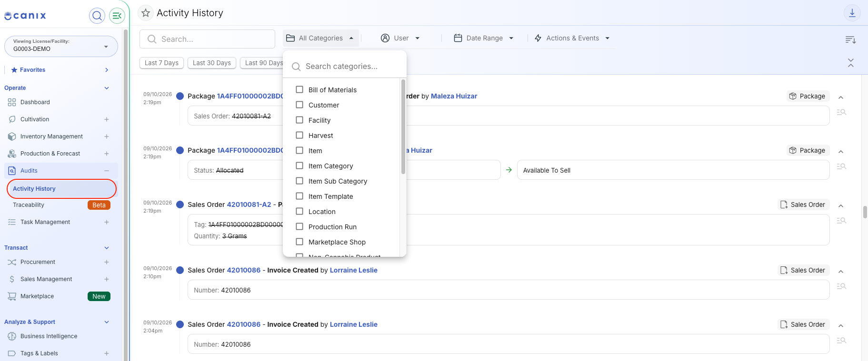Expand the Cultivation submenu plus
Image resolution: width=868 pixels, height=361 pixels.
pos(107,119)
